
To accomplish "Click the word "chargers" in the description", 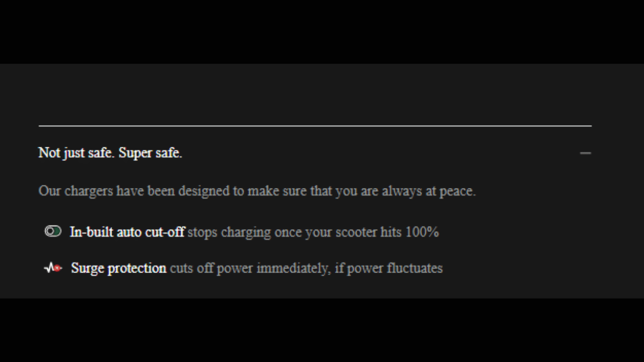I will 89,191.
